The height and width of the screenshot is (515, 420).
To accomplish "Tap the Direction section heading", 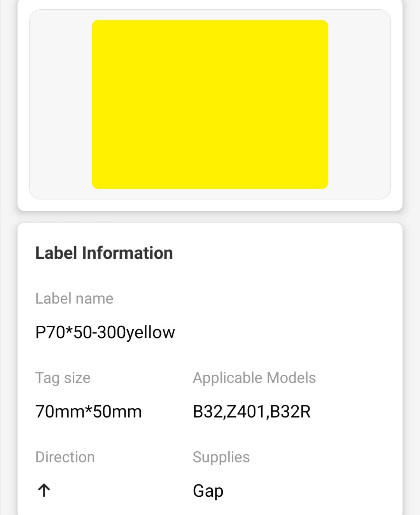I will (65, 457).
